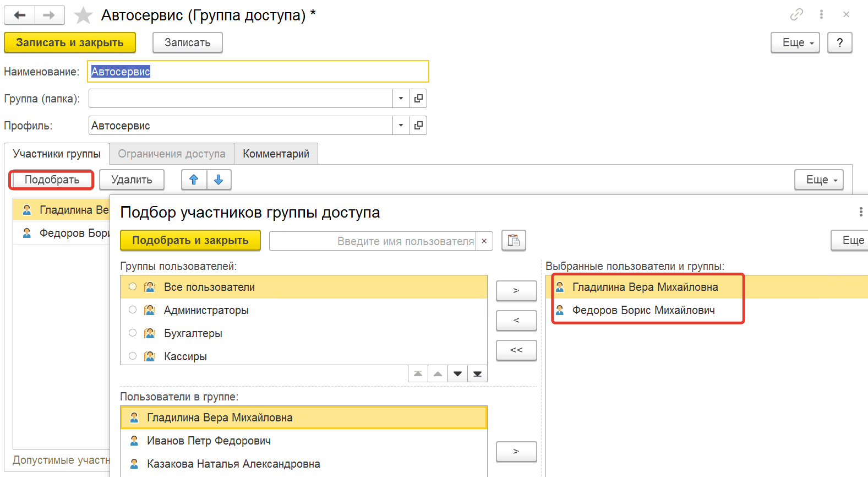
Task: Open the picker dialog's three-dot menu
Action: (861, 212)
